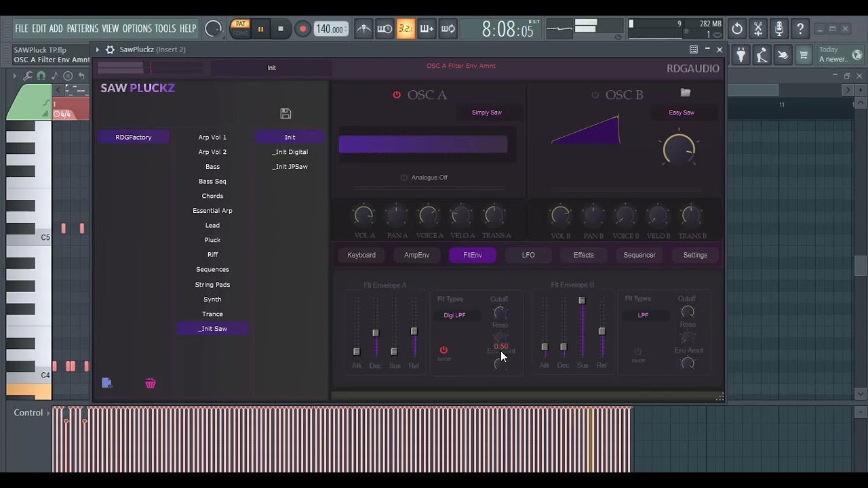Click the shopping cart content library icon
The image size is (868, 488).
[804, 55]
